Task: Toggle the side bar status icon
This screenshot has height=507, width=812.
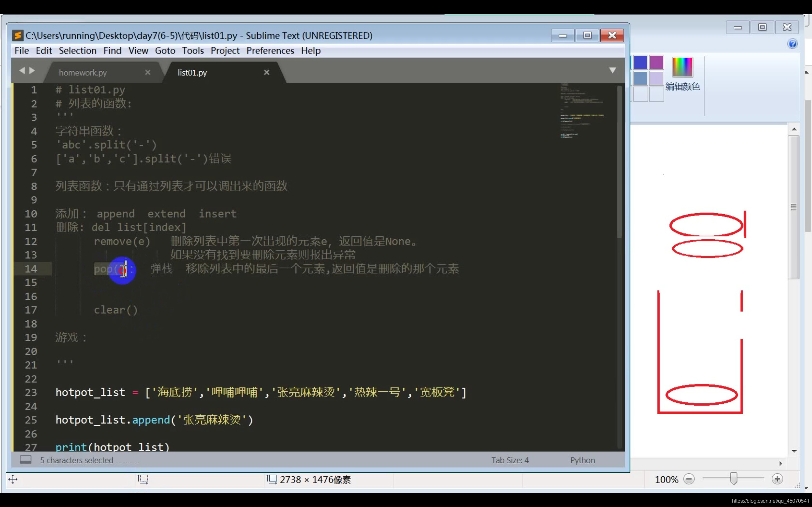Action: click(x=25, y=460)
